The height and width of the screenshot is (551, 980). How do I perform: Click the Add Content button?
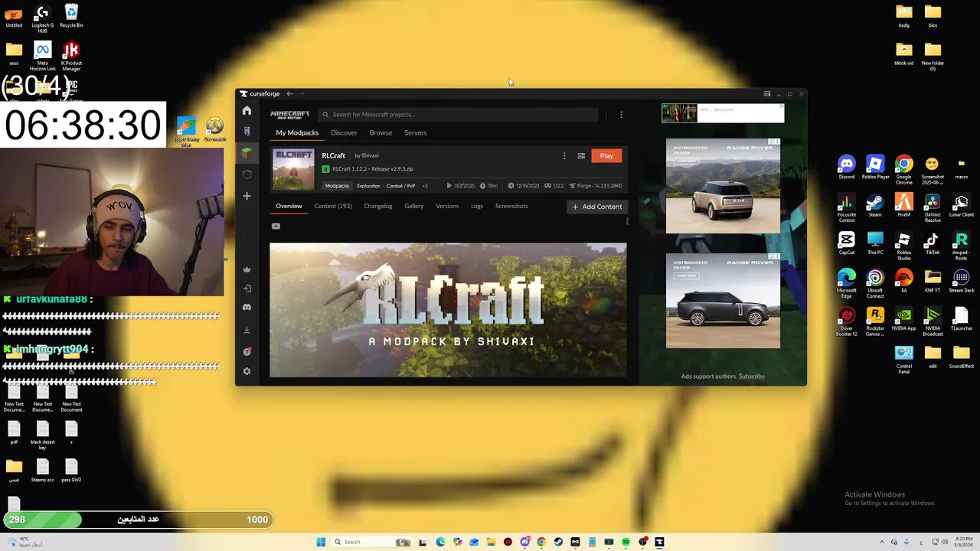596,207
